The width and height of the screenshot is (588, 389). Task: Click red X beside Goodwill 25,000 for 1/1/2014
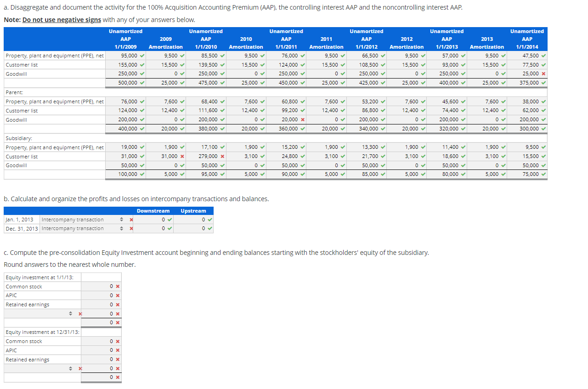point(543,73)
